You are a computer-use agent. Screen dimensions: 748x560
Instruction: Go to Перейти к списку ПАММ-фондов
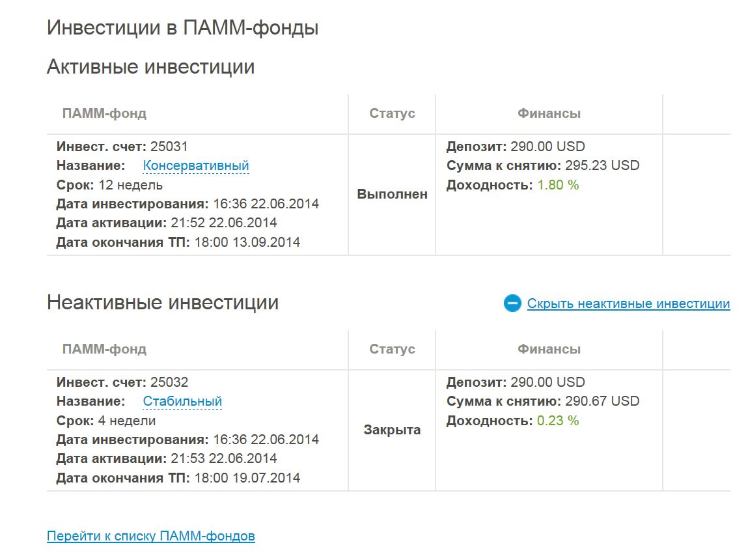(x=151, y=536)
